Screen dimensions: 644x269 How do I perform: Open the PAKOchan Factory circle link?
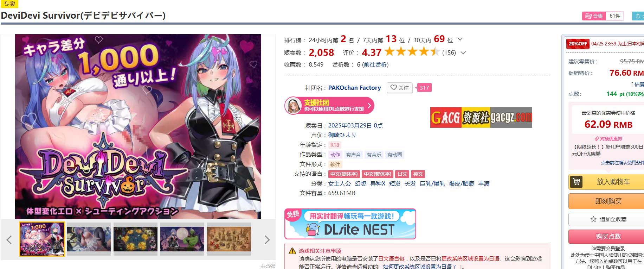click(x=354, y=88)
